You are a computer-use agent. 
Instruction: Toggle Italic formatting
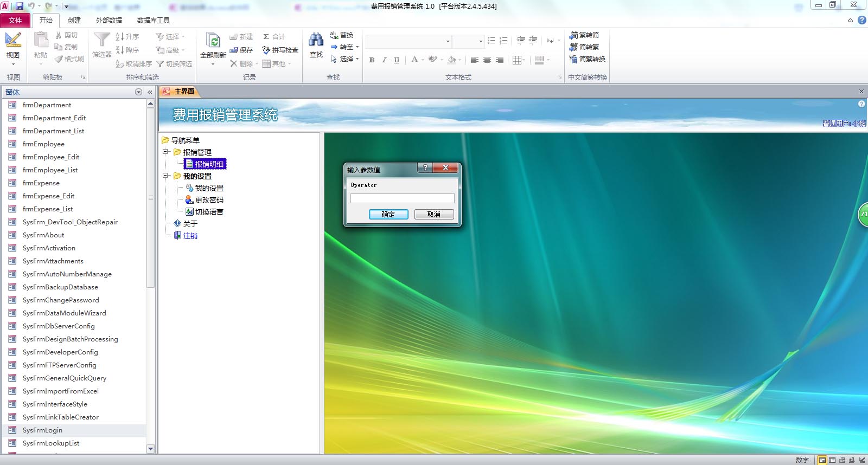384,60
